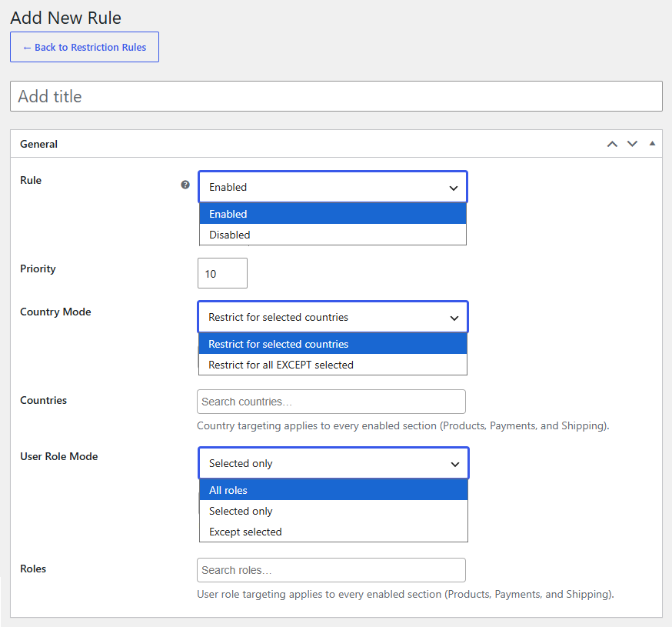Image resolution: width=672 pixels, height=627 pixels.
Task: Select Selected only option in role list
Action: coord(334,511)
